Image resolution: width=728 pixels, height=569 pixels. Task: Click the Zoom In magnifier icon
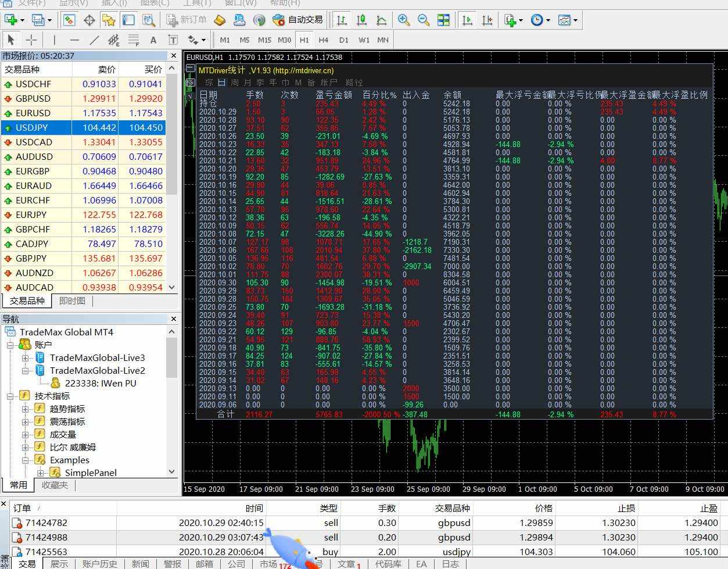pyautogui.click(x=404, y=20)
